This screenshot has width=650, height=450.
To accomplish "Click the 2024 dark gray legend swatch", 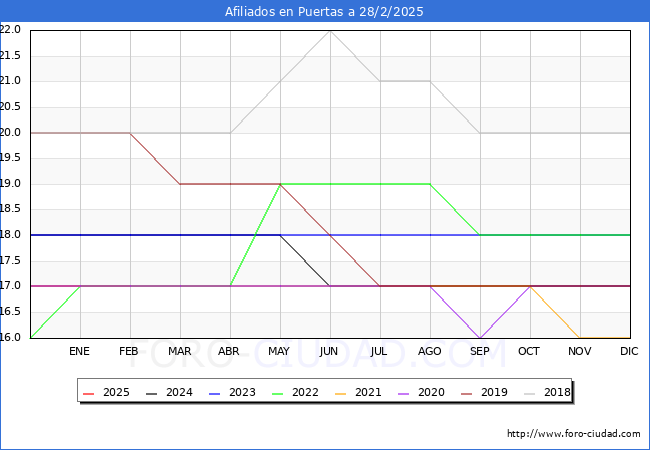I will [152, 393].
